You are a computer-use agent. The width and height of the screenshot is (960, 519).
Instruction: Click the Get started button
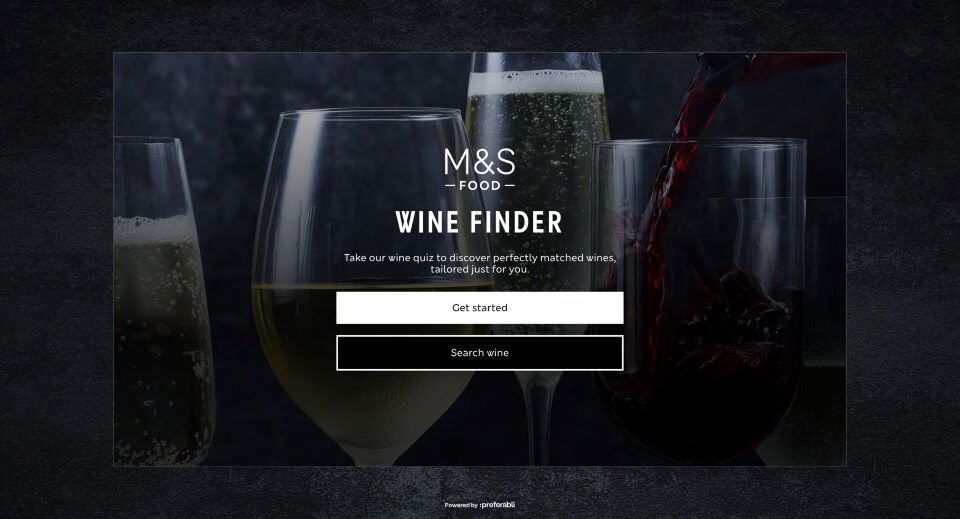pyautogui.click(x=479, y=307)
